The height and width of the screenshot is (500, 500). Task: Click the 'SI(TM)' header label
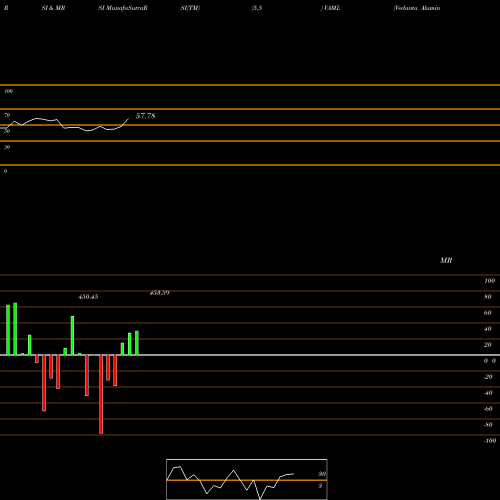coord(190,8)
